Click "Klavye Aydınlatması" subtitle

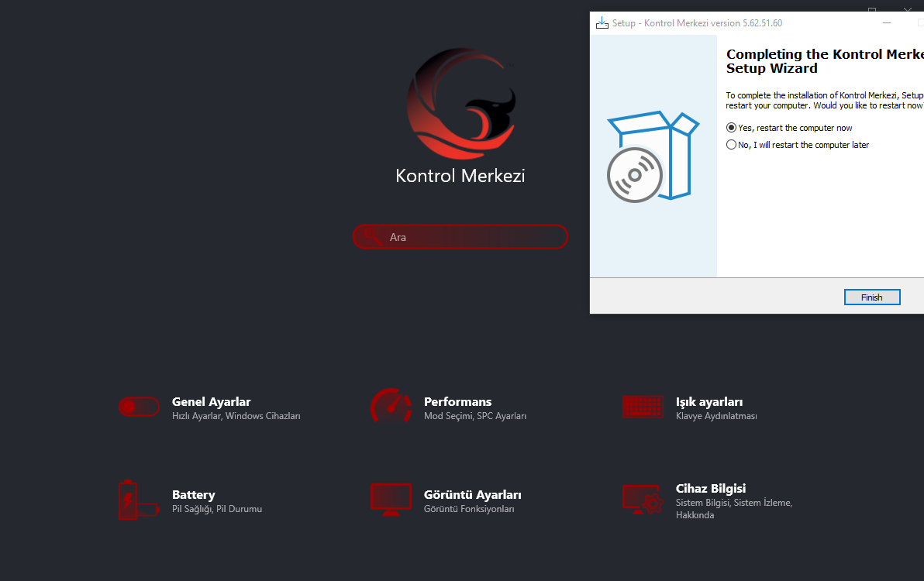(x=716, y=416)
